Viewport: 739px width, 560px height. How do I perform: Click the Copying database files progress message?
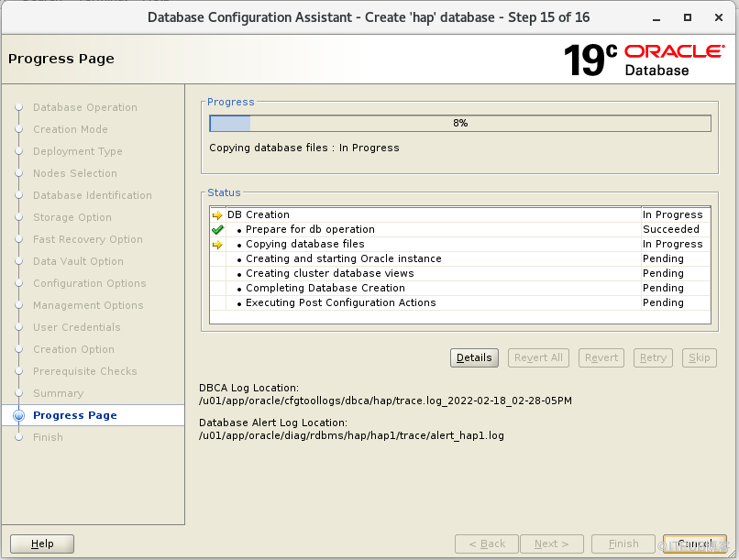tap(304, 148)
